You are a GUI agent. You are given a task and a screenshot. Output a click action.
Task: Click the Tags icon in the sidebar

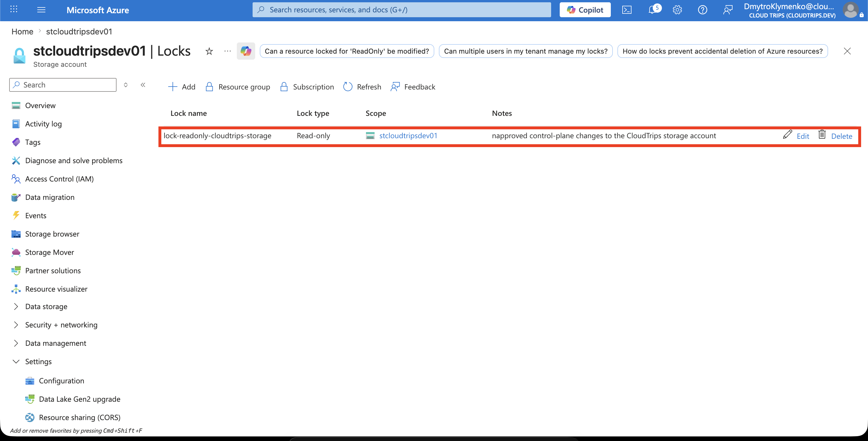point(16,142)
